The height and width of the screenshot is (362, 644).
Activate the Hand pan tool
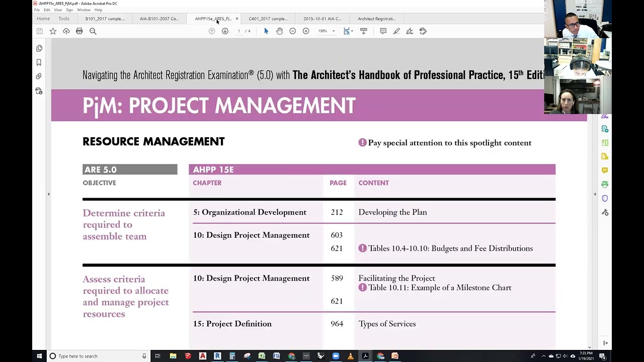pos(279,31)
